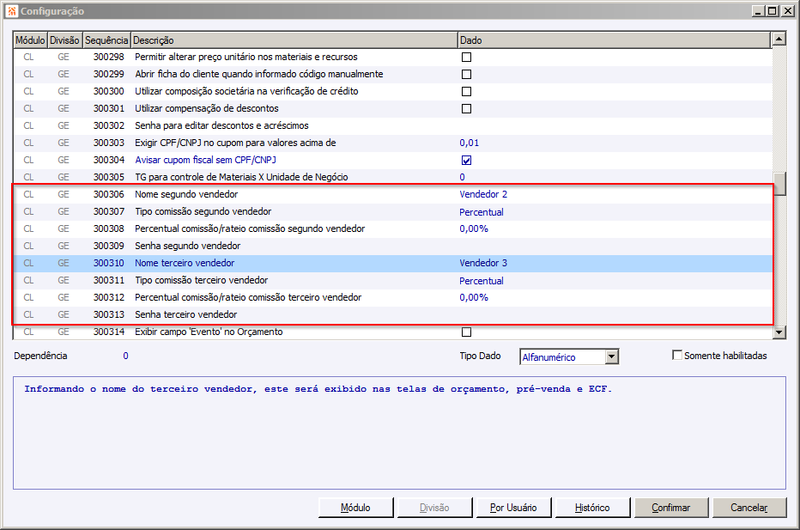Click the Por Usuário button
800x530 pixels.
point(513,508)
